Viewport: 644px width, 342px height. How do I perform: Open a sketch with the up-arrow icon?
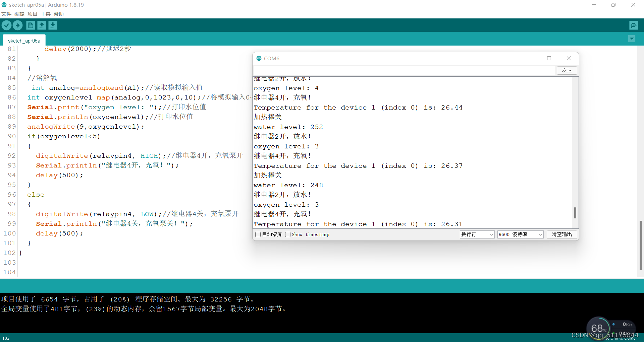(42, 25)
